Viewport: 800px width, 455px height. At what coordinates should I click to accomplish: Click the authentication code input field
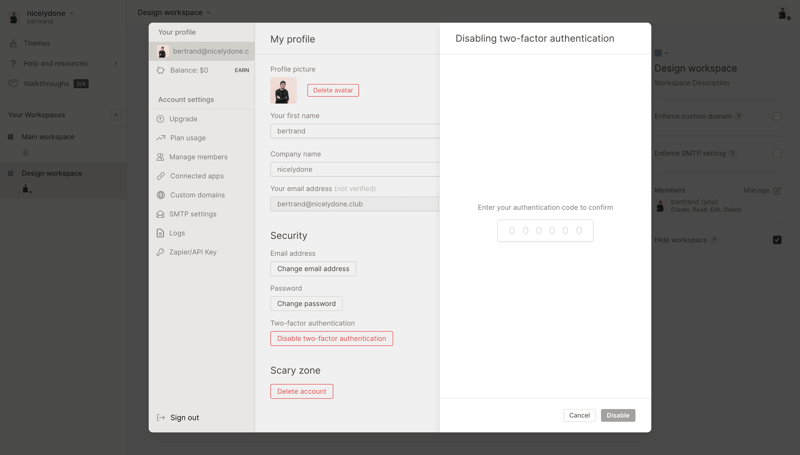tap(545, 231)
